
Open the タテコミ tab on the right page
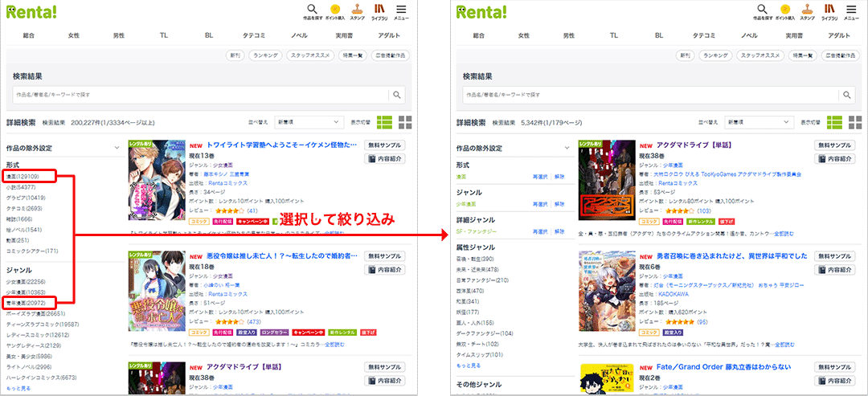point(704,36)
